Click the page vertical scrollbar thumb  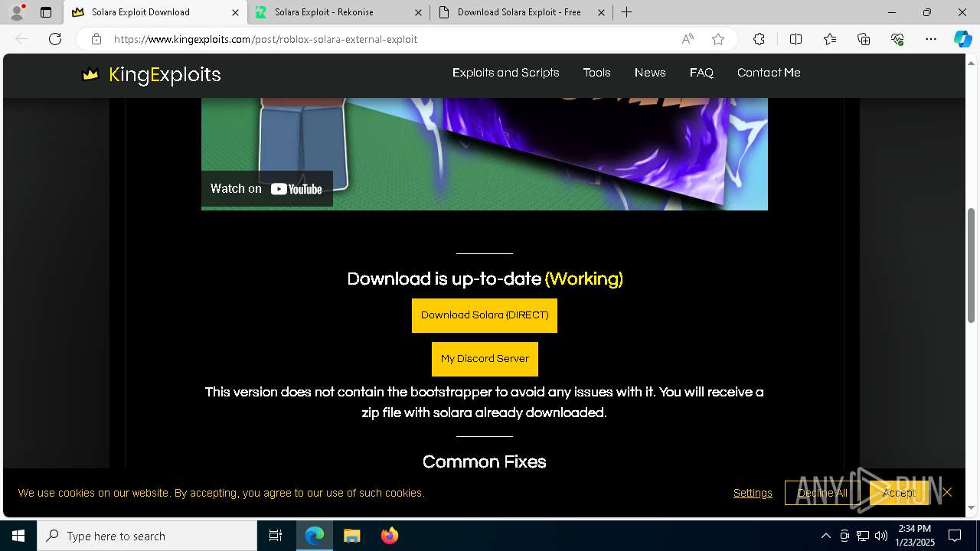coord(972,264)
